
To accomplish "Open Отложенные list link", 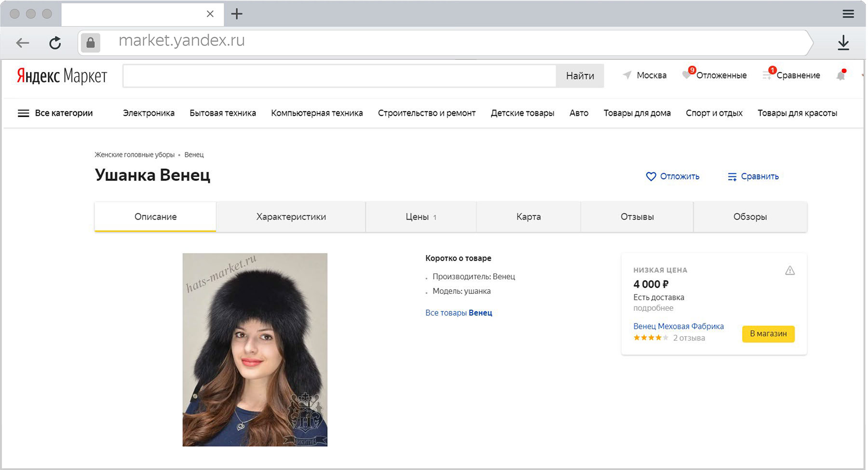I will (721, 75).
